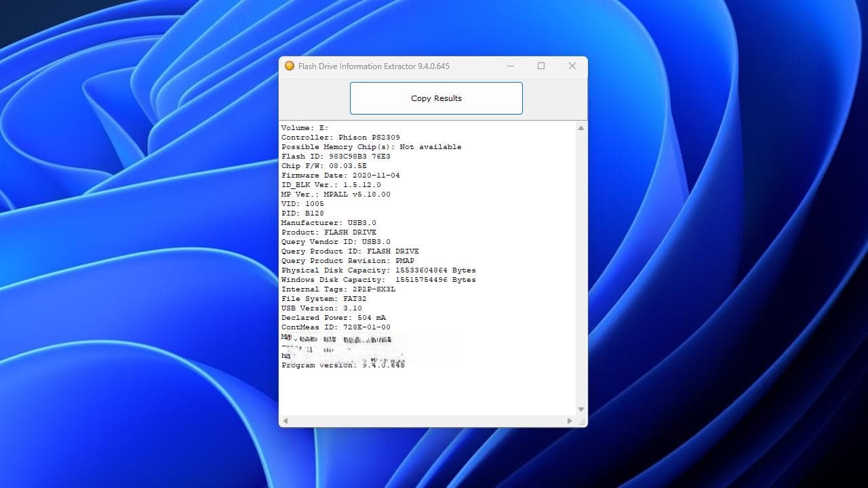Click the "ID_BLK Ver.: 1.5.12.0" line
868x488 pixels.
331,184
